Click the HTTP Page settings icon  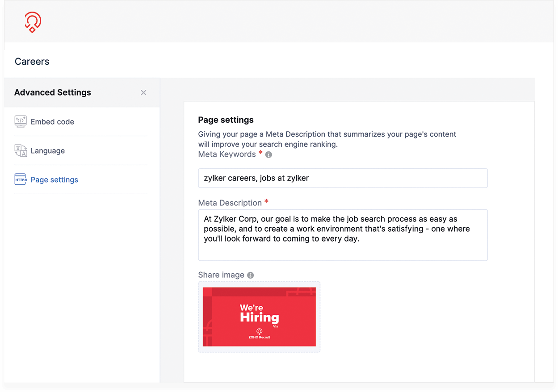click(x=21, y=179)
